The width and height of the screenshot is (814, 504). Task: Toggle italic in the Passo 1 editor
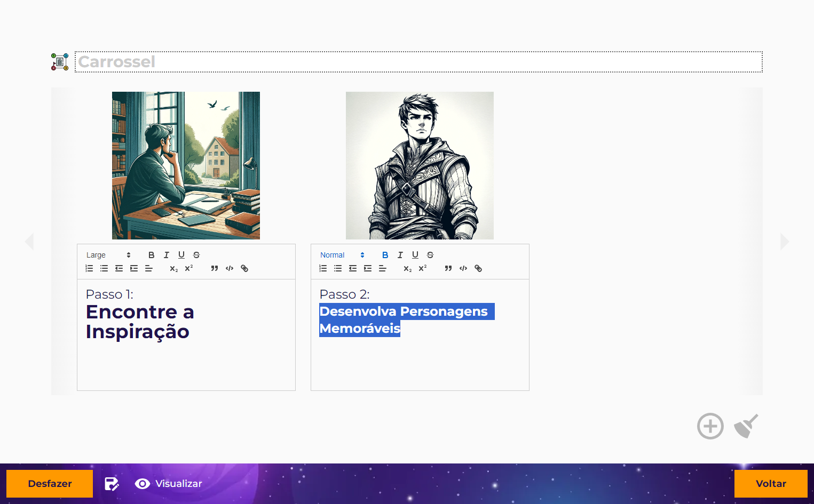[x=167, y=255]
